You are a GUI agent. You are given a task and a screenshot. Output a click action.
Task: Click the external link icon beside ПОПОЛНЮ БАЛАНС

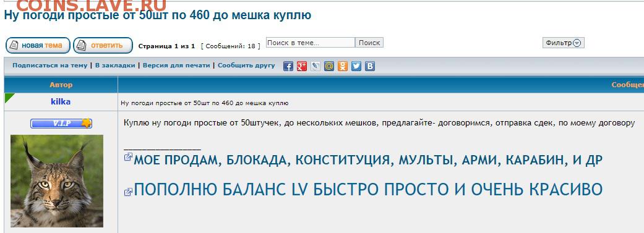(x=128, y=192)
